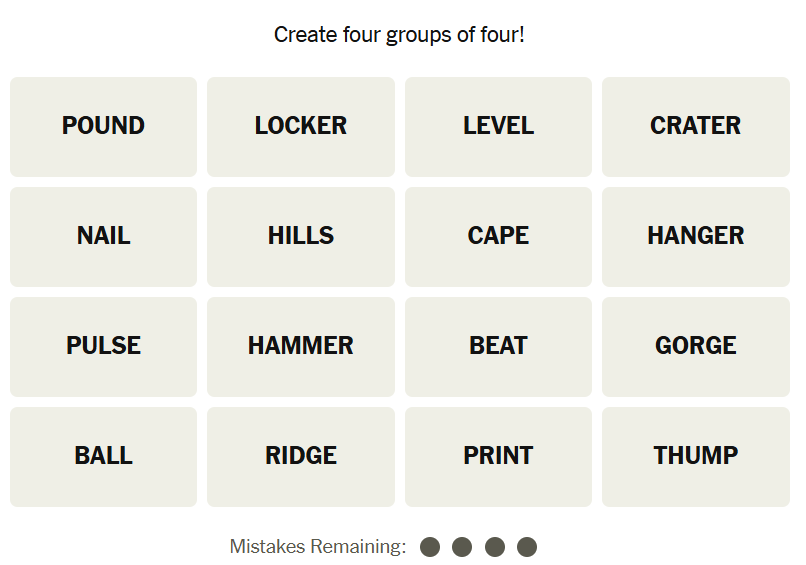The image size is (806, 565).
Task: Click the first mistakes remaining dot
Action: pos(430,547)
